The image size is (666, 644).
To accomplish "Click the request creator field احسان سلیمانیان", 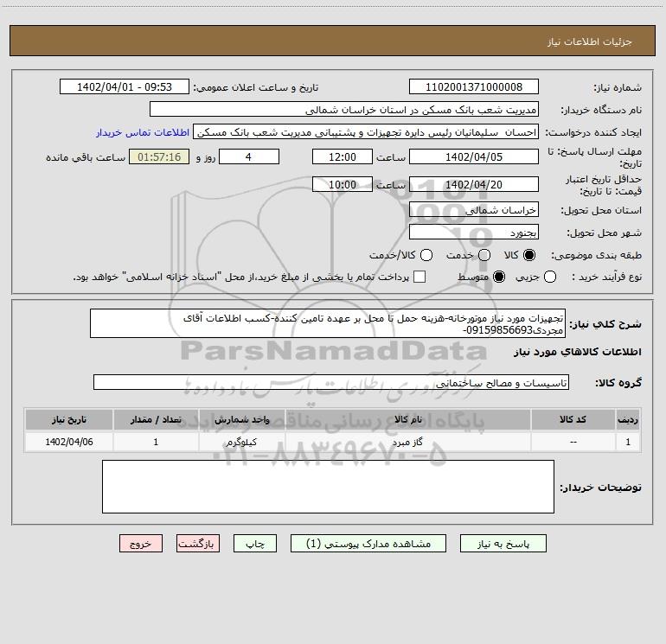I will (x=366, y=132).
